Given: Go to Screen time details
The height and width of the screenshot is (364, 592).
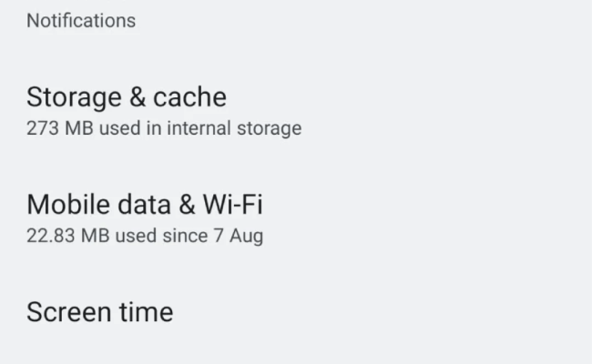Looking at the screenshot, I should click(99, 312).
